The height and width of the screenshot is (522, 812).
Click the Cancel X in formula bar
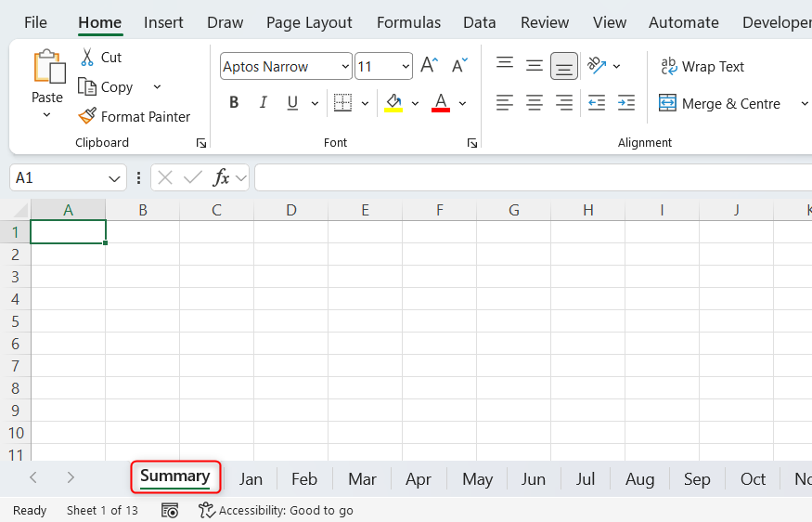pyautogui.click(x=165, y=177)
